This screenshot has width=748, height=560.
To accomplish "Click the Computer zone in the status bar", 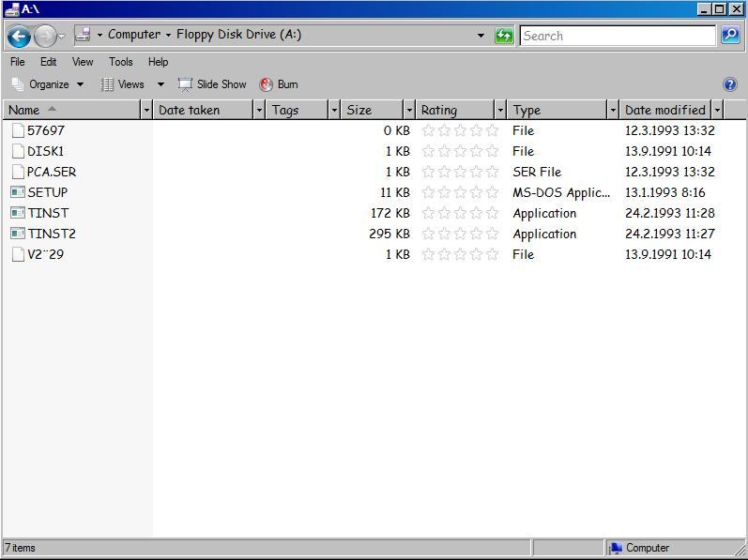I will click(x=640, y=548).
